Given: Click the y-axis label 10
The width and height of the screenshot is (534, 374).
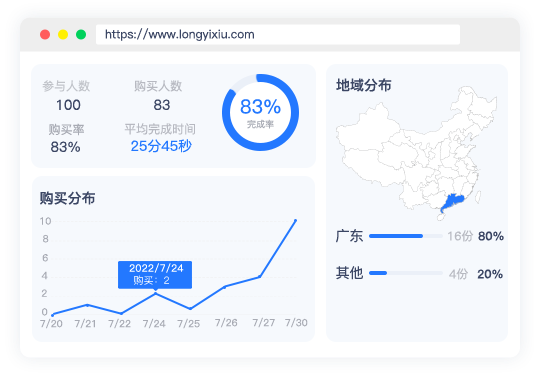Looking at the screenshot, I should click(45, 221).
